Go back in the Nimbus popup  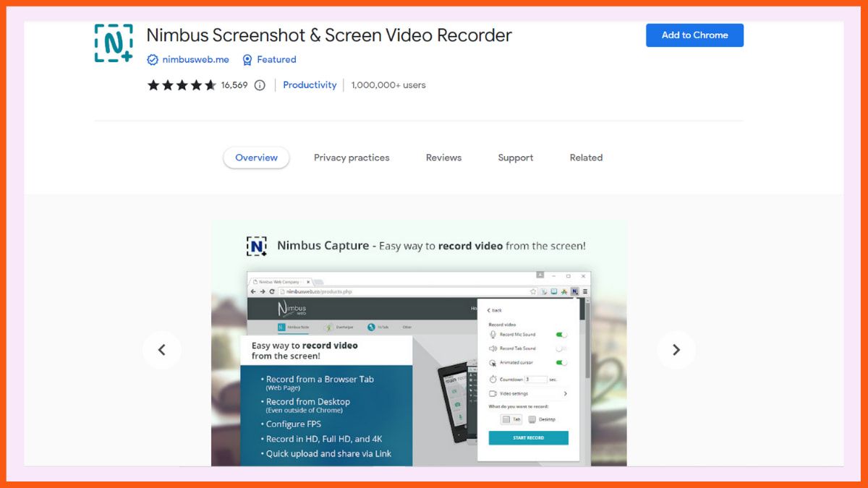point(495,310)
